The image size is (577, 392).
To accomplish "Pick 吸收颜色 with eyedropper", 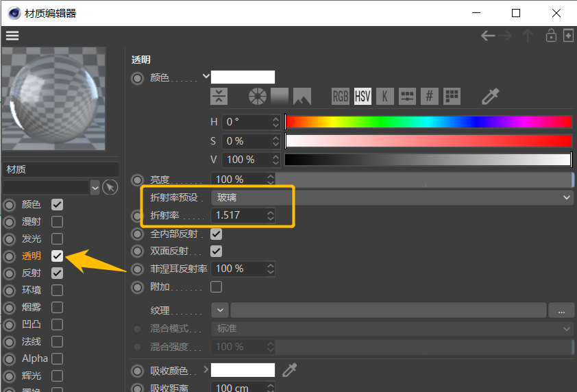I will pos(290,370).
